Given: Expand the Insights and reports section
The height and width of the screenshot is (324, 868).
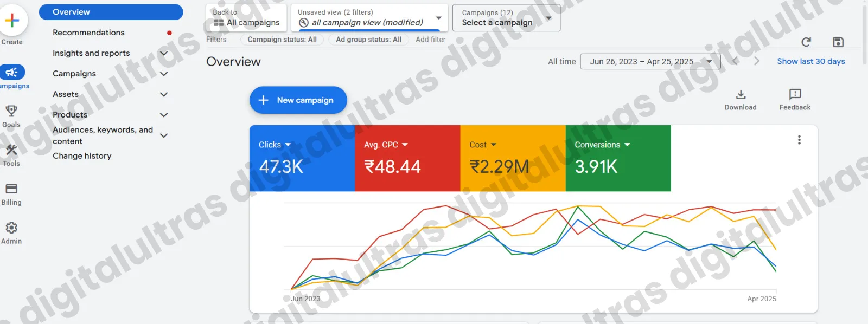Looking at the screenshot, I should point(164,53).
